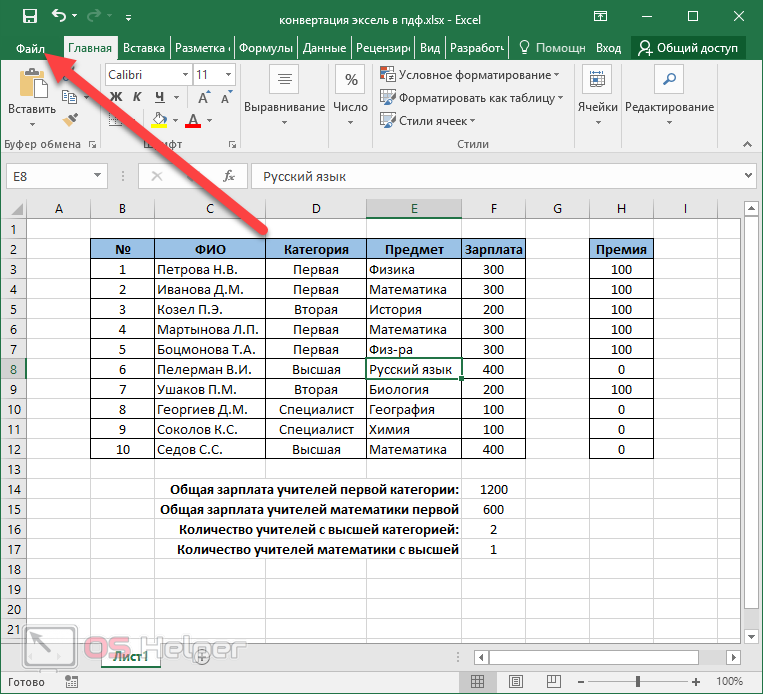Switch to the Формулы tab

pos(266,48)
